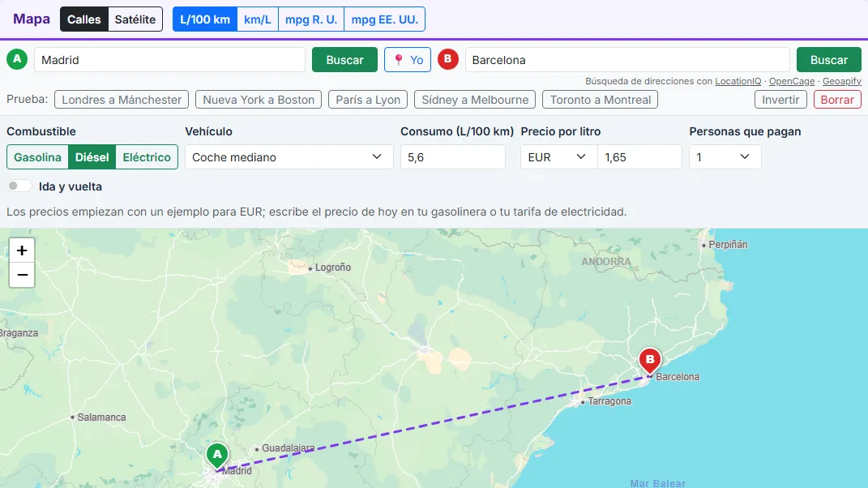
Task: Open the EUR currency dropdown
Action: [x=558, y=157]
